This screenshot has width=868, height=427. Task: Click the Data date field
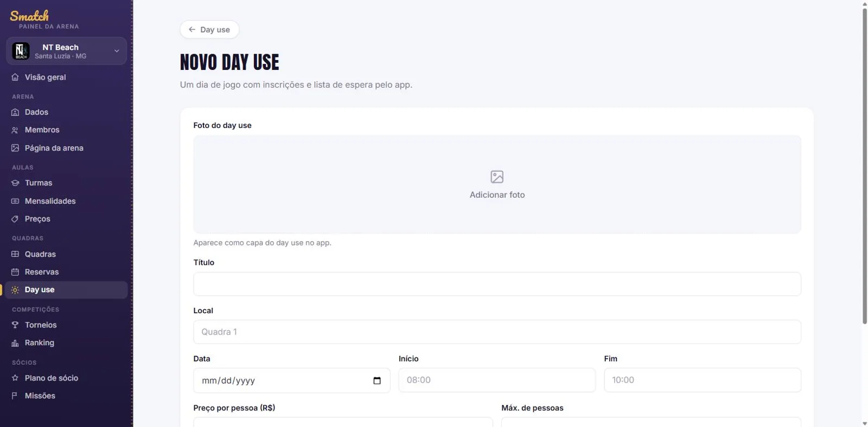(x=292, y=380)
